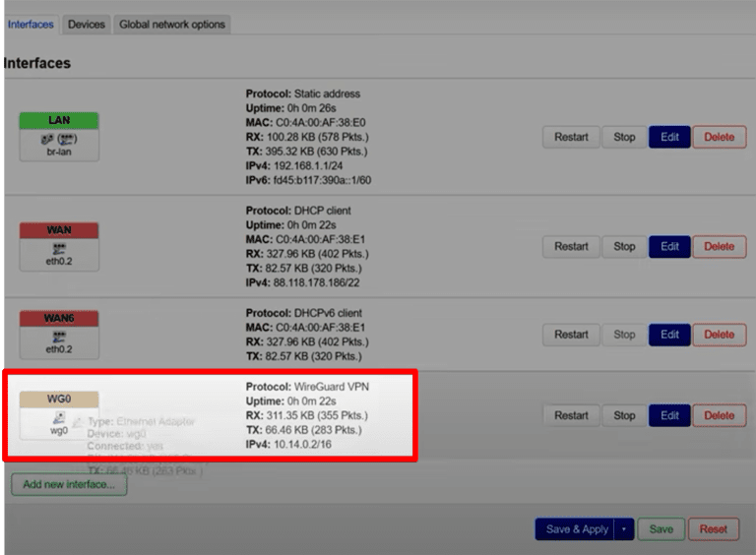Edit the WG0 WireGuard interface

click(669, 416)
